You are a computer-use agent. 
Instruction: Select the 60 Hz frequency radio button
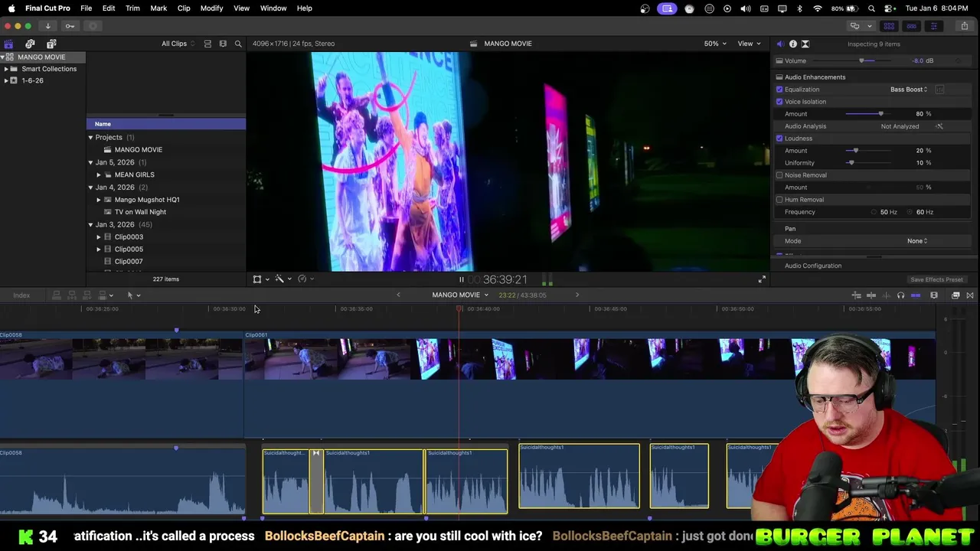[910, 212]
